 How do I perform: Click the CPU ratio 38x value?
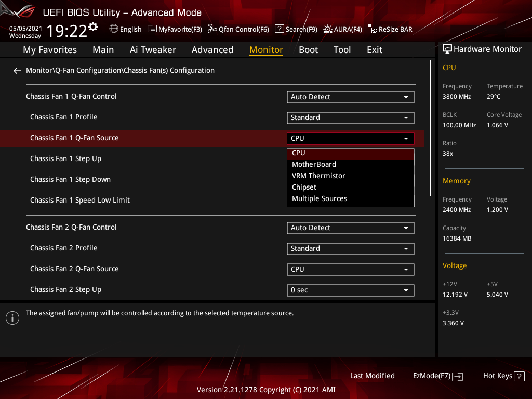pyautogui.click(x=447, y=154)
